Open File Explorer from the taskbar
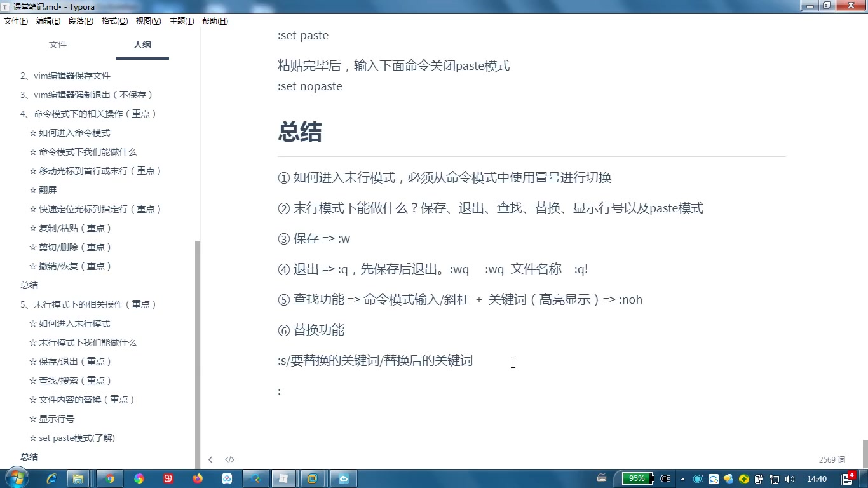 pyautogui.click(x=79, y=478)
